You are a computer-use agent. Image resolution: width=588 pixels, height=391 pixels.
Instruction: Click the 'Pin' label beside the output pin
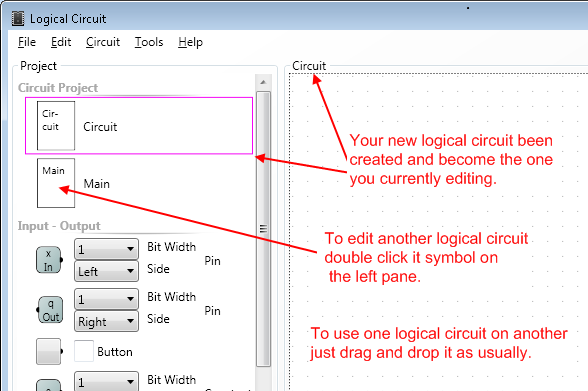pos(212,311)
